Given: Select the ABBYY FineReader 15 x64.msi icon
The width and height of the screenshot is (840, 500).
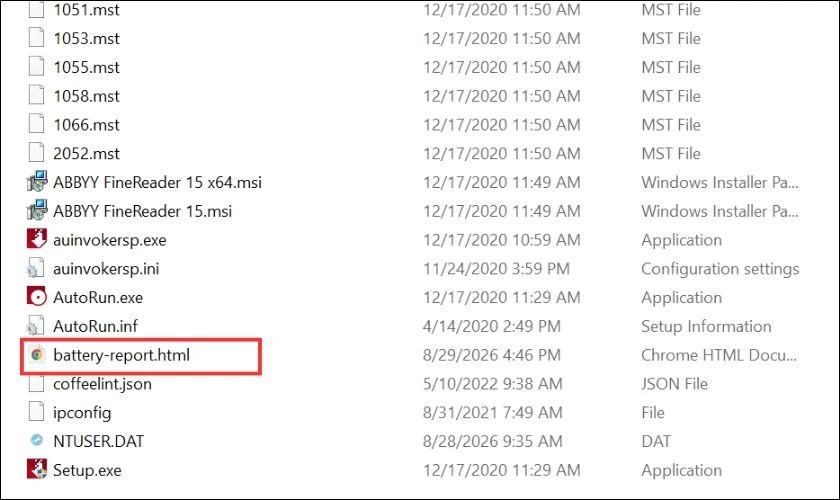Looking at the screenshot, I should coord(37,182).
